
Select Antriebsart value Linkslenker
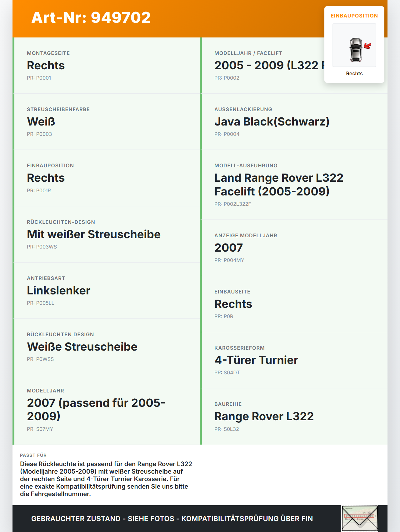pyautogui.click(x=59, y=290)
